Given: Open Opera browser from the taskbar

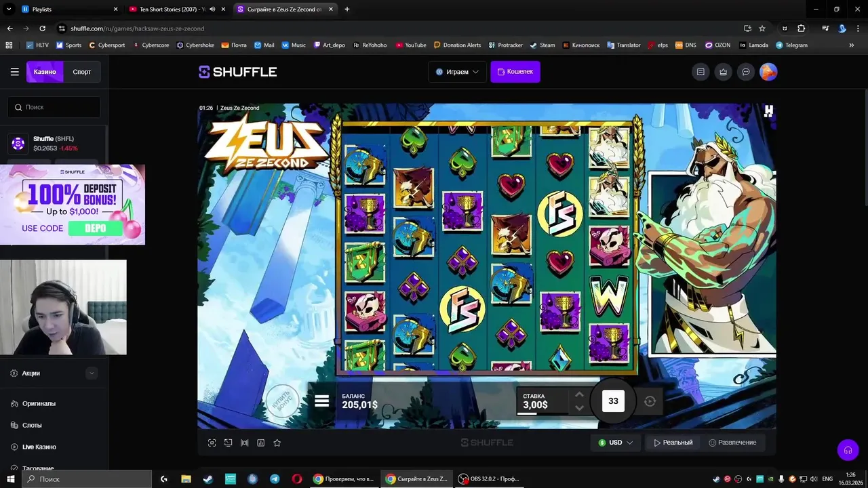Looking at the screenshot, I should pyautogui.click(x=297, y=479).
